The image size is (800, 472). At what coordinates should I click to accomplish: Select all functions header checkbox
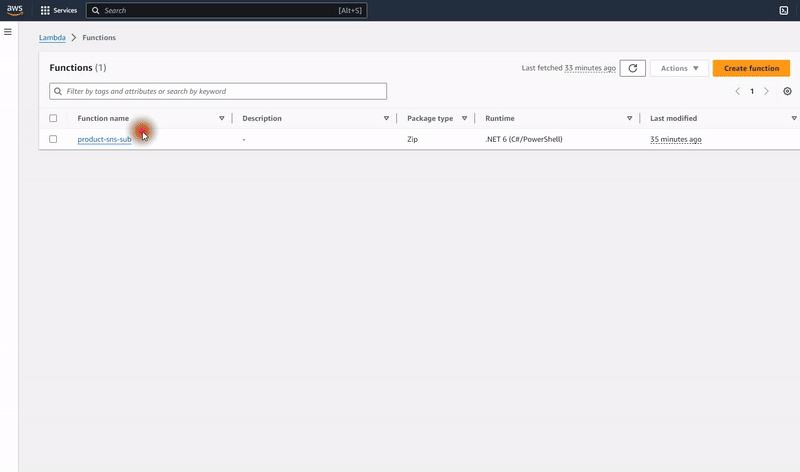(54, 118)
